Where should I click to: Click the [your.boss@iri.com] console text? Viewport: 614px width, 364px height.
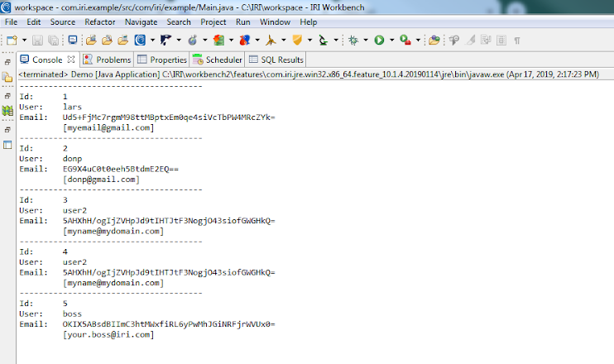pos(108,335)
